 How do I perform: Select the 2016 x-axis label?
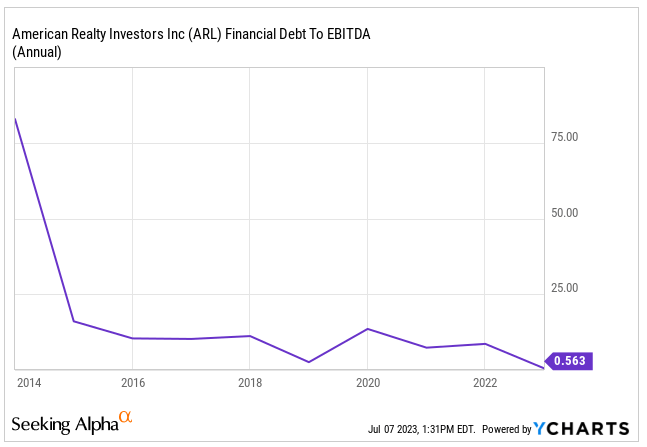point(133,383)
